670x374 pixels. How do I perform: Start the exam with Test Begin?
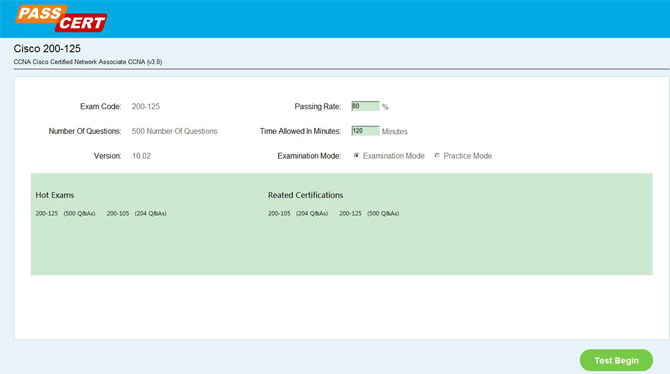coord(616,360)
